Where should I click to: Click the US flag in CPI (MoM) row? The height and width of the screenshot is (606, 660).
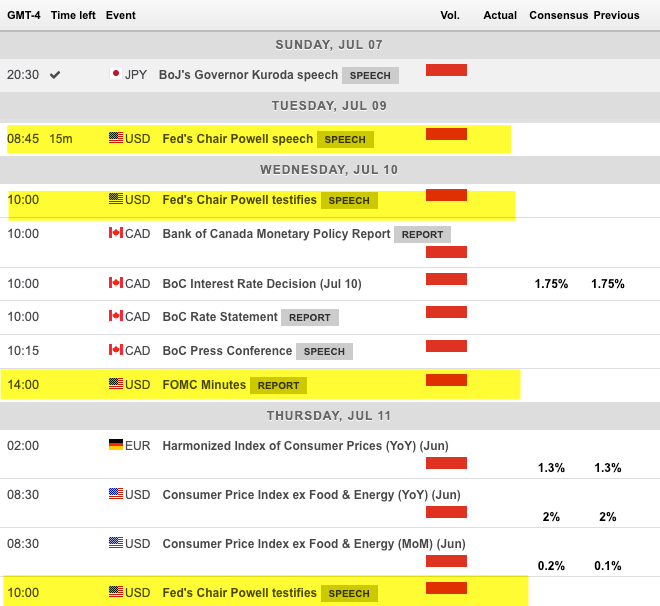tap(115, 545)
